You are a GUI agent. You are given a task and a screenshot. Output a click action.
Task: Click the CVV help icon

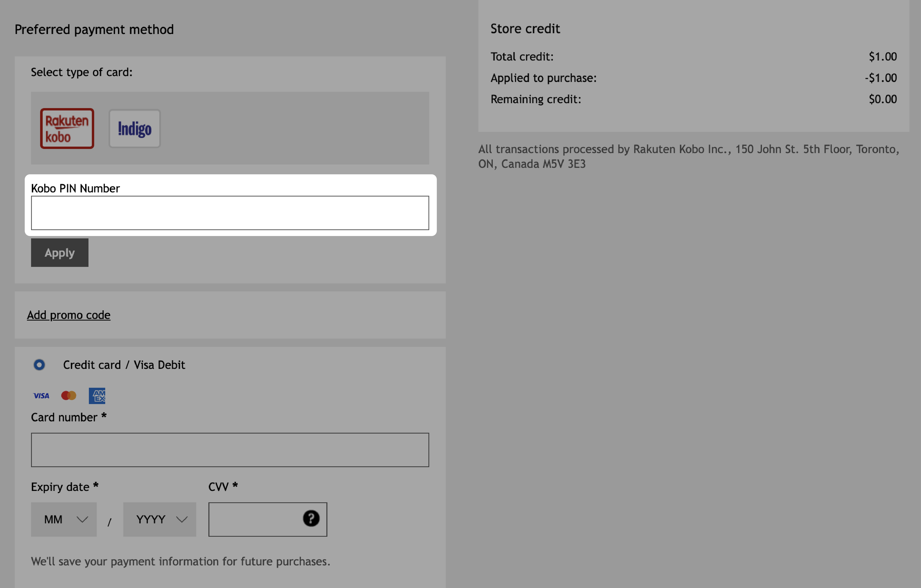click(311, 518)
